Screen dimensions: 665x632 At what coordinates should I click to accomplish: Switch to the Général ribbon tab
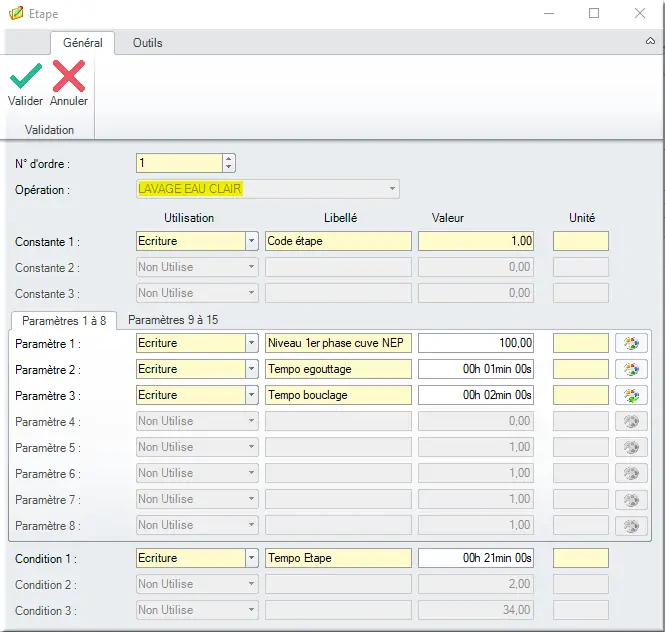pyautogui.click(x=83, y=43)
